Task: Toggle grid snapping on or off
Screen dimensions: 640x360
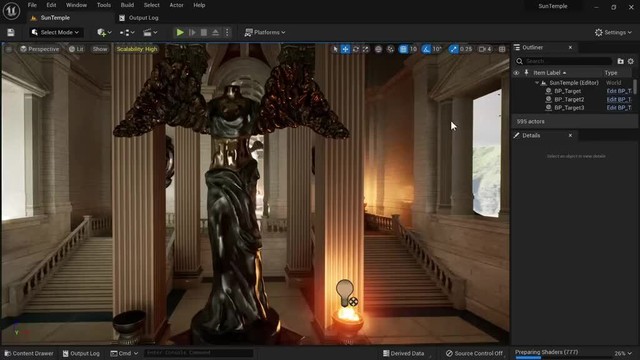Action: [x=403, y=49]
